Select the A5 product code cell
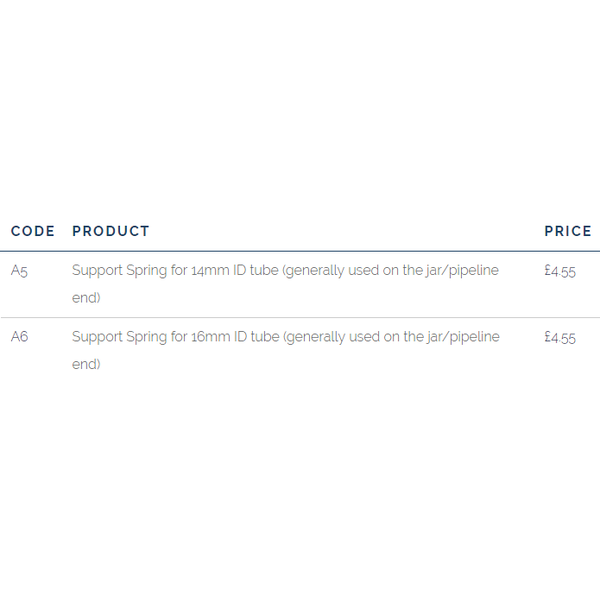The height and width of the screenshot is (600, 600). [x=19, y=271]
